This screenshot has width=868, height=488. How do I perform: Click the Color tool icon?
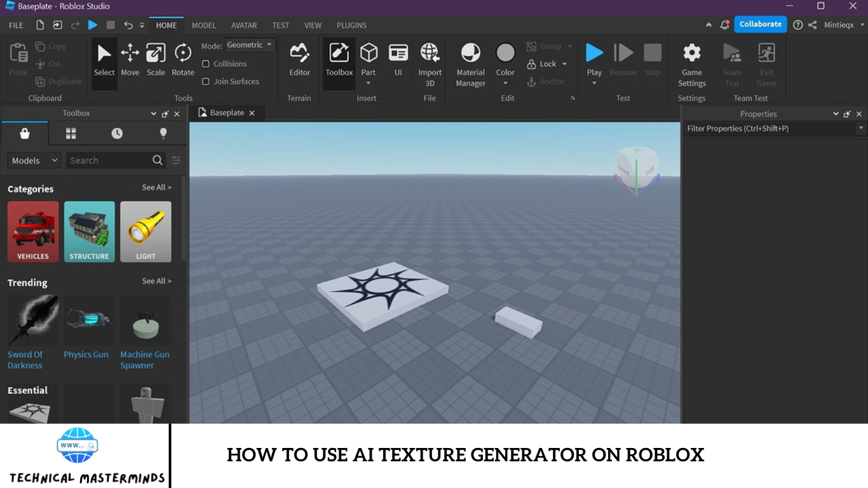[x=505, y=53]
